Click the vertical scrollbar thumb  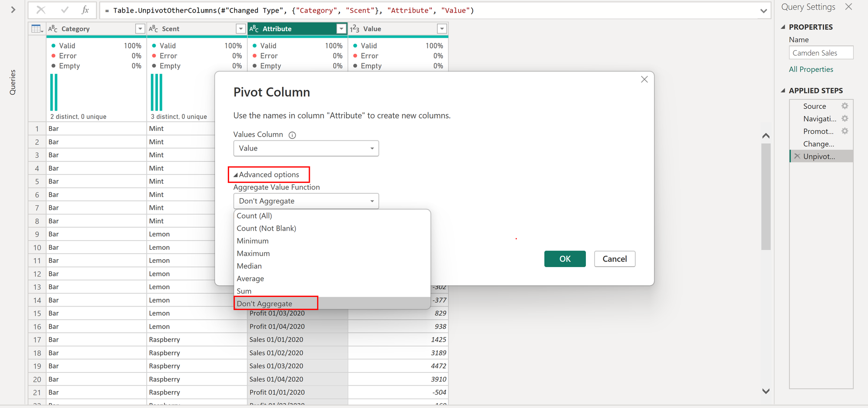[766, 196]
